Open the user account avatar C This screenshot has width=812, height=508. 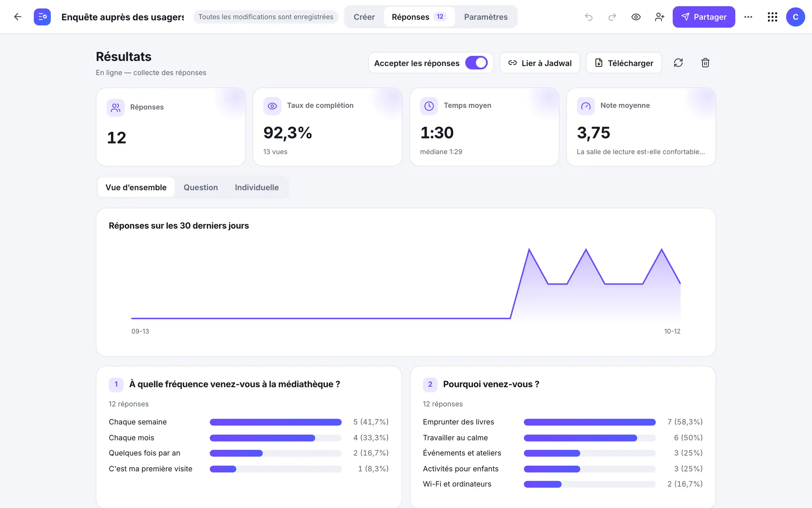(795, 17)
